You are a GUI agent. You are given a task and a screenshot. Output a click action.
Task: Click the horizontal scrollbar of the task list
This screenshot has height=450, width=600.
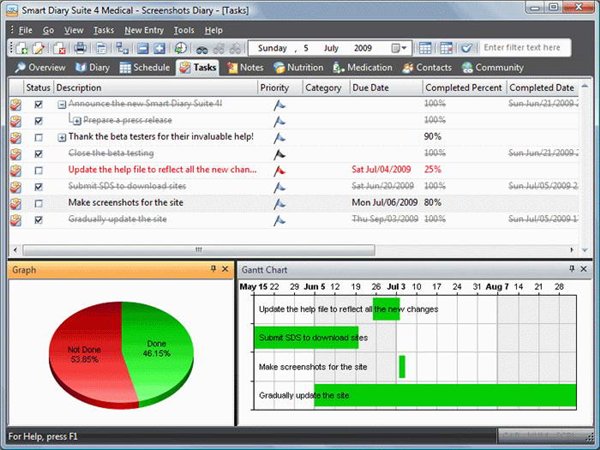[x=198, y=250]
